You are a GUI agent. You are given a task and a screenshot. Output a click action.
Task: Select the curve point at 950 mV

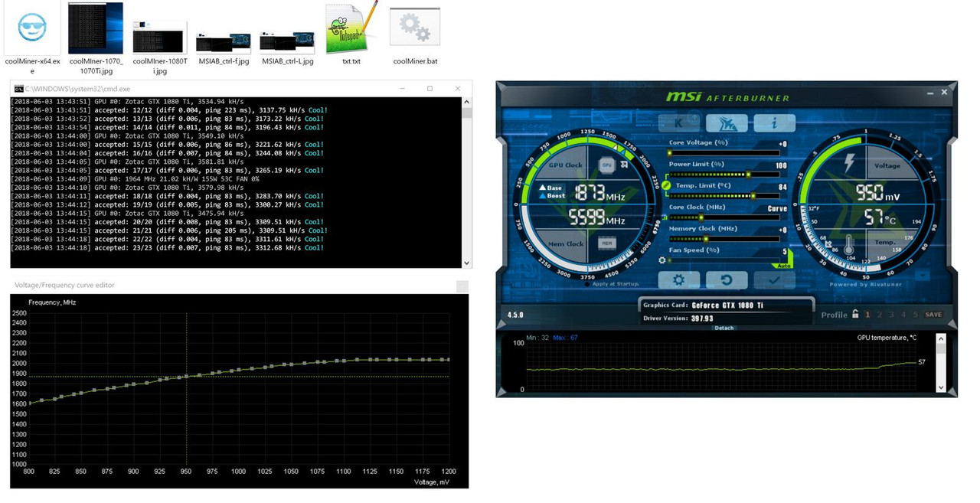pos(187,377)
